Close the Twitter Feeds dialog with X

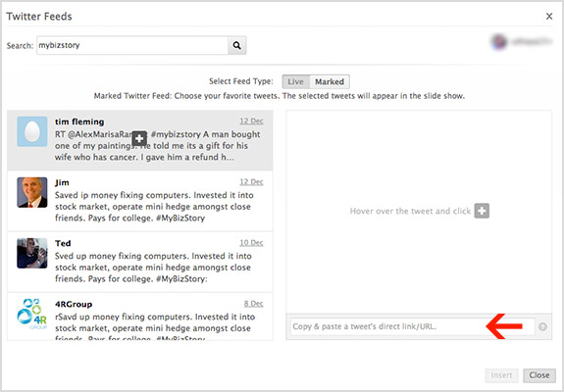[549, 16]
